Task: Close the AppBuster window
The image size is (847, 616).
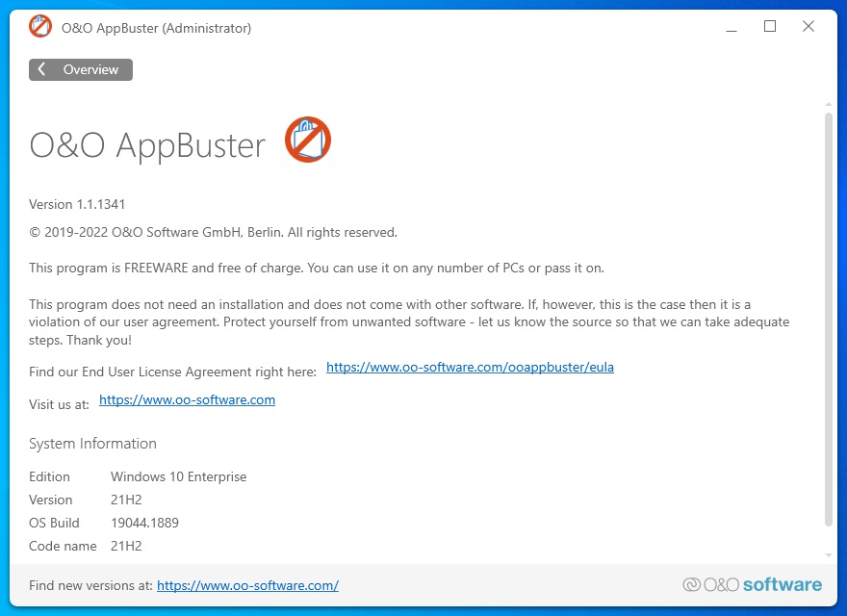Action: click(808, 27)
